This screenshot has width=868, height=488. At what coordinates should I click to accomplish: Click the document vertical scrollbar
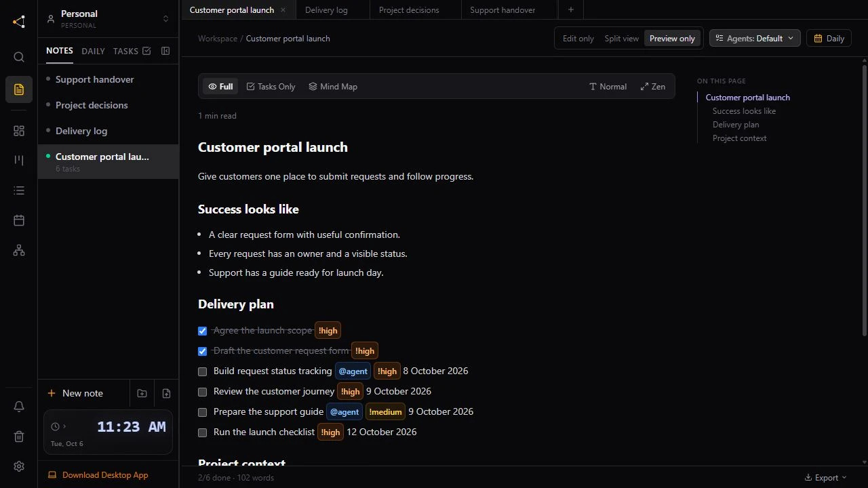point(864,200)
